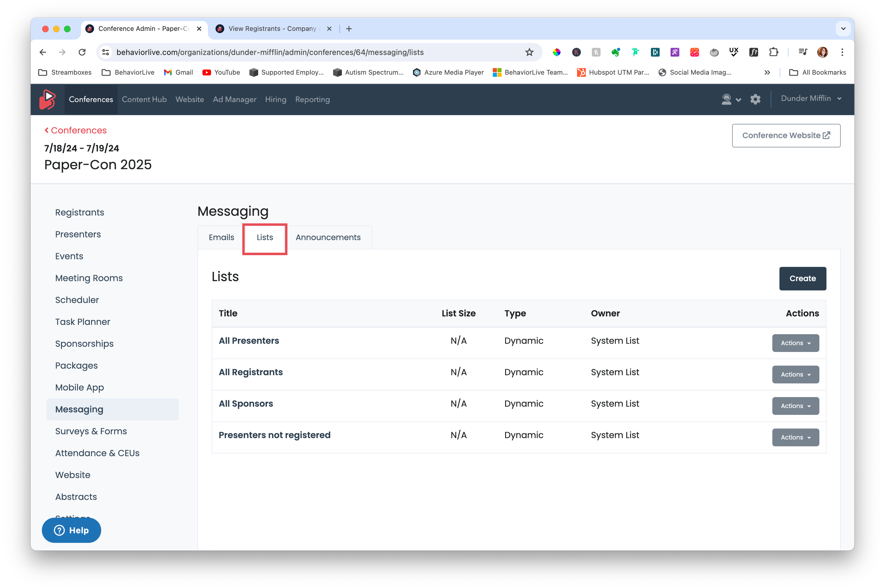Click the teal bars extension icon
The image size is (885, 588).
pos(655,52)
